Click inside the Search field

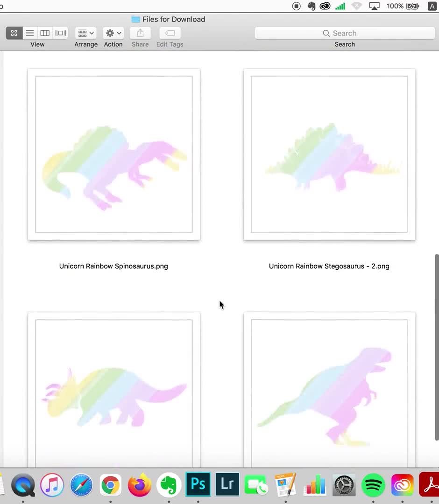344,33
